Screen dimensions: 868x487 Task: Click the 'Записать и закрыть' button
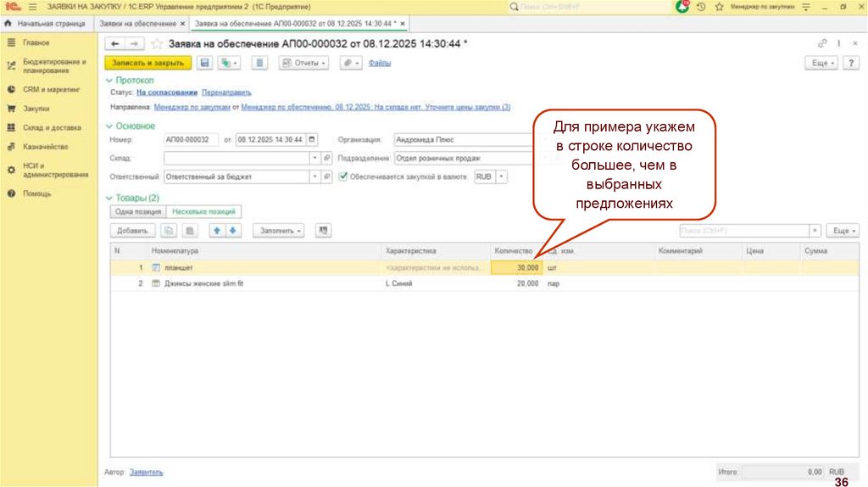click(x=148, y=63)
